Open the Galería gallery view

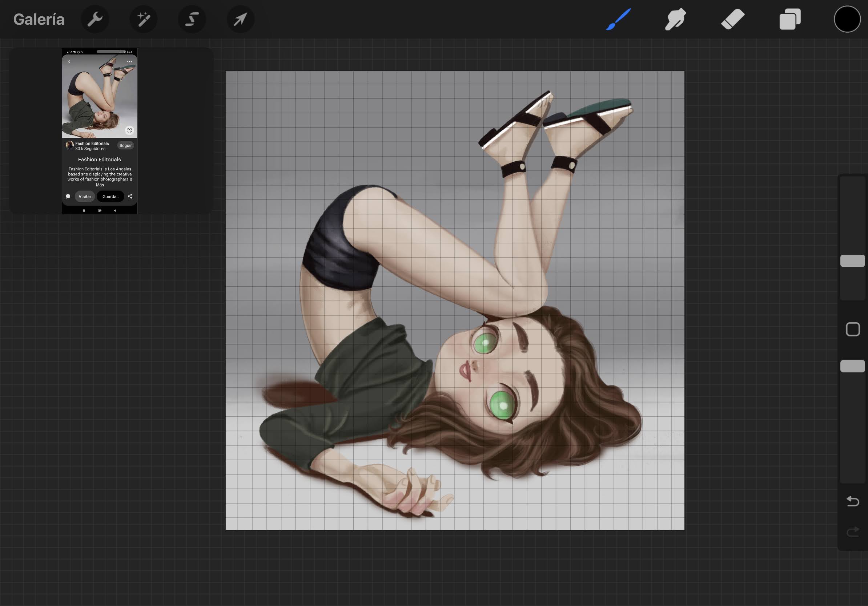pos(39,19)
